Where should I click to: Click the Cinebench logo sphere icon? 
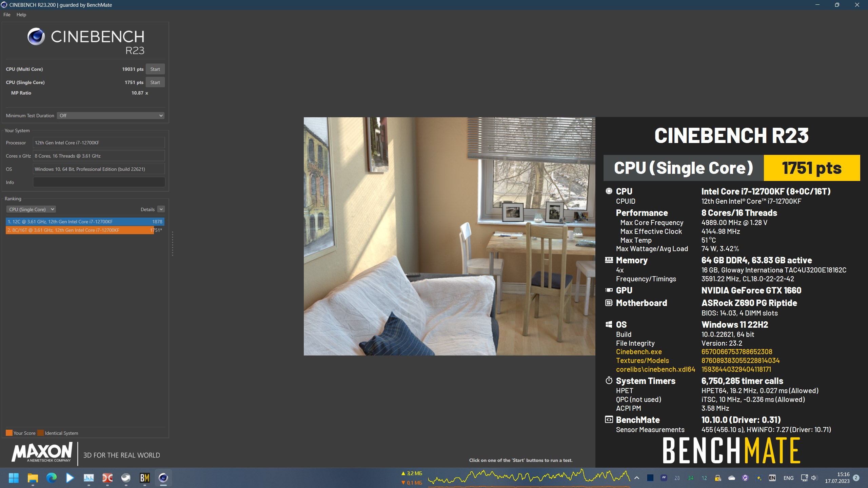(x=36, y=37)
